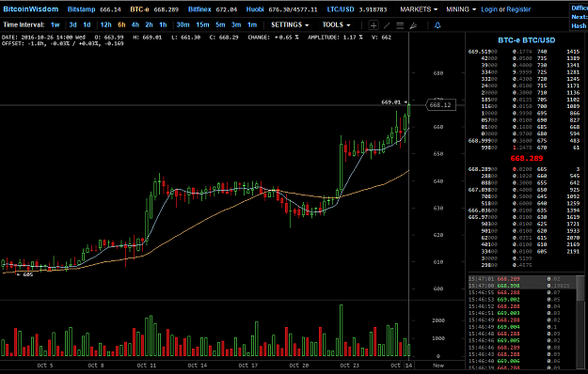The width and height of the screenshot is (588, 374).
Task: Select the trend line drawing tool
Action: click(387, 25)
